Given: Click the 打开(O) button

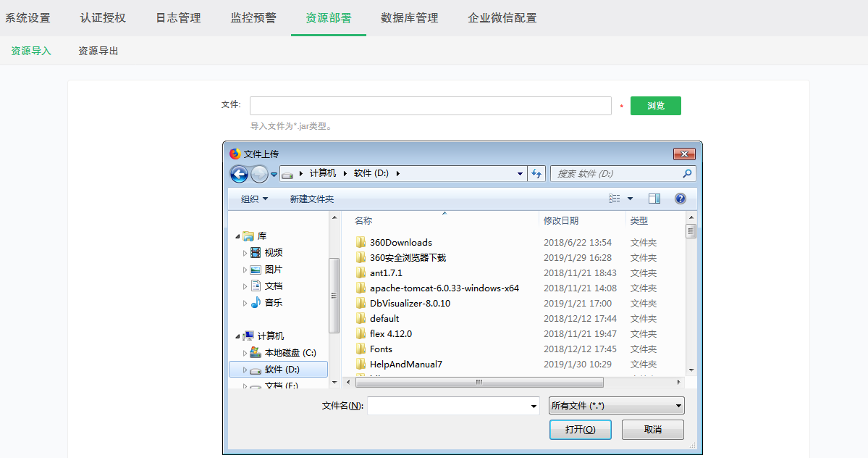Looking at the screenshot, I should 581,430.
